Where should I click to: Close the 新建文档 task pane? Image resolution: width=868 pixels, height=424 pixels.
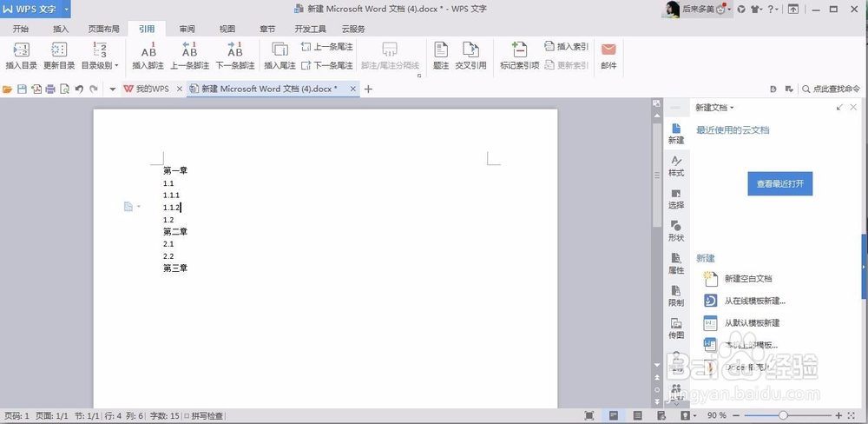click(853, 107)
